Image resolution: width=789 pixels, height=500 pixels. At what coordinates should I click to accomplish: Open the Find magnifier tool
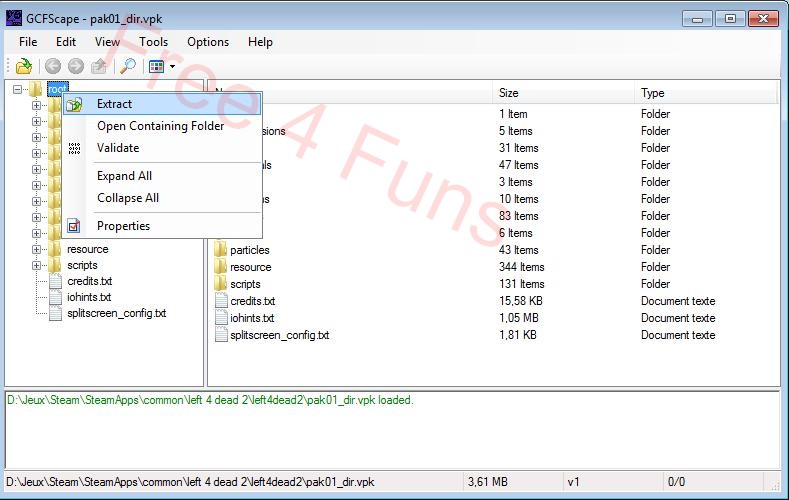(127, 67)
